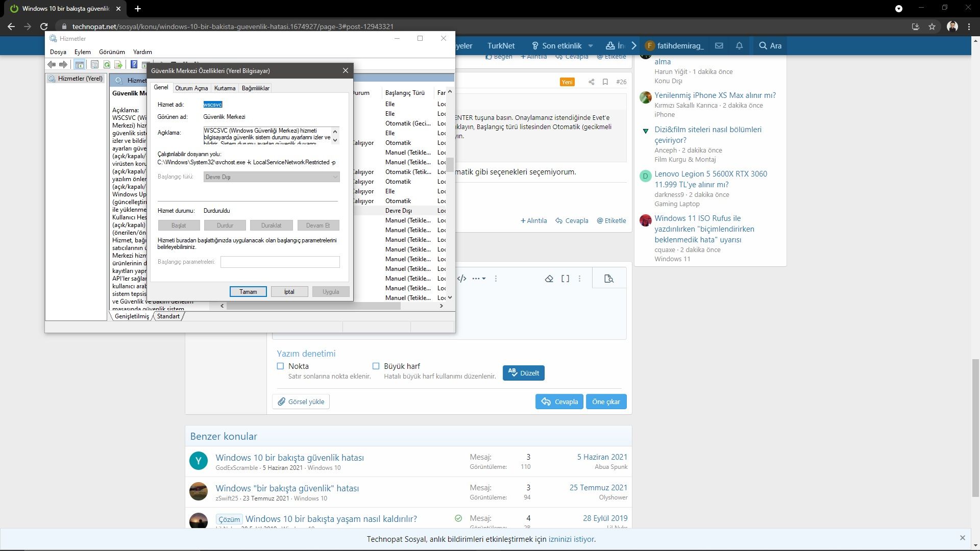
Task: Enable the Büyük harf checkbox
Action: [x=376, y=366]
